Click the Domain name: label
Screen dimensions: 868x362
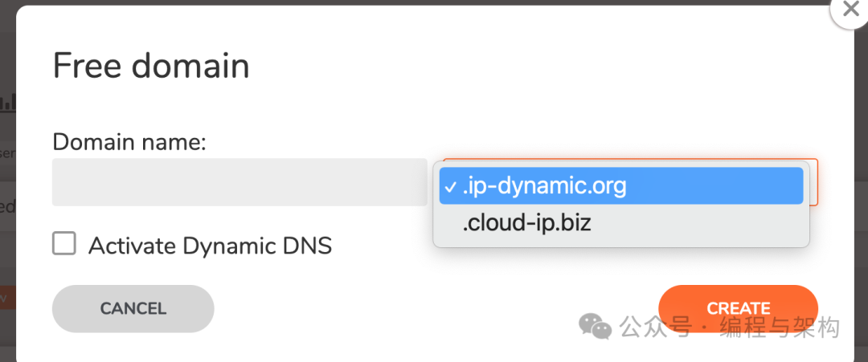[129, 143]
